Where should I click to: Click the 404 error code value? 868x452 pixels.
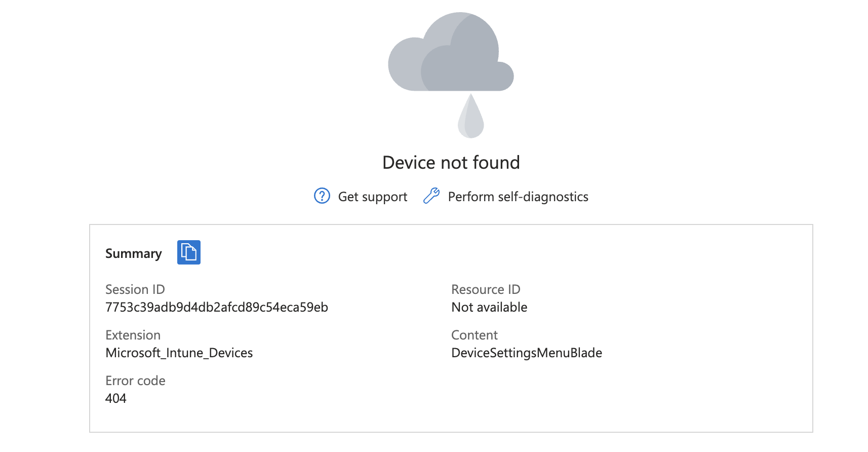116,398
